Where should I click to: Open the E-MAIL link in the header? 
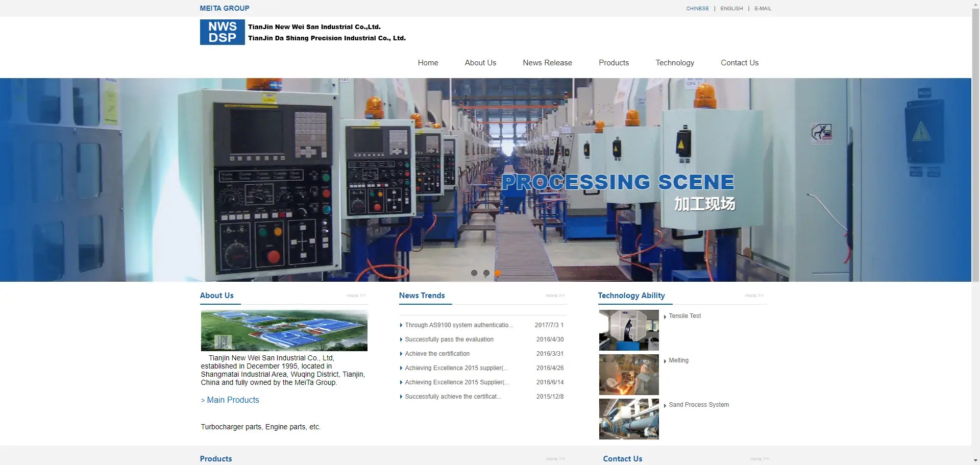(763, 8)
